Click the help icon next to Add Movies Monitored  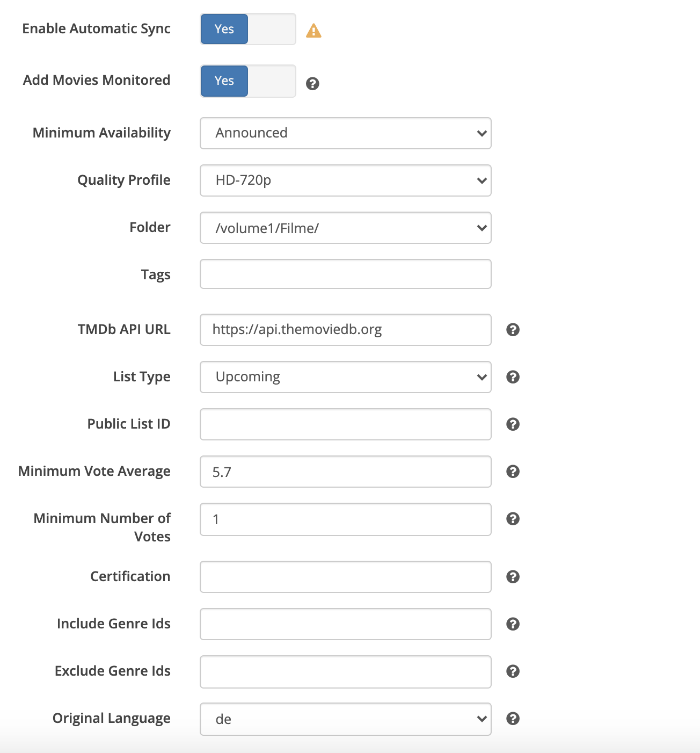coord(313,83)
